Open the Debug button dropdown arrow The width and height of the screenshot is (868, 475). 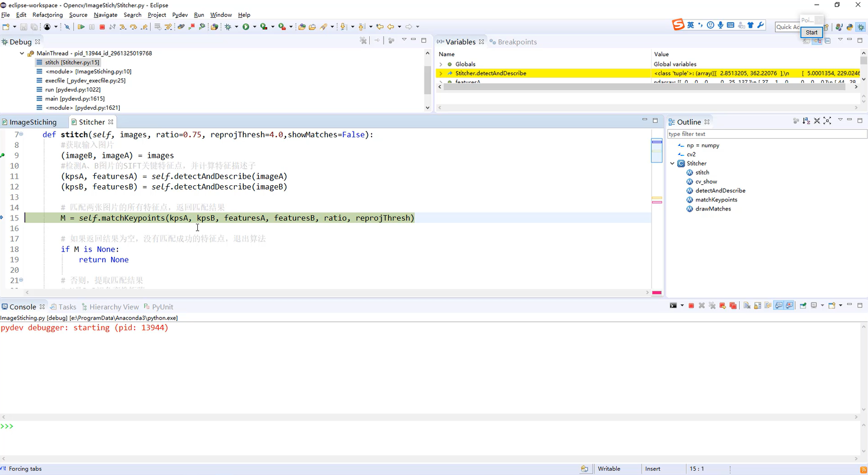point(236,27)
